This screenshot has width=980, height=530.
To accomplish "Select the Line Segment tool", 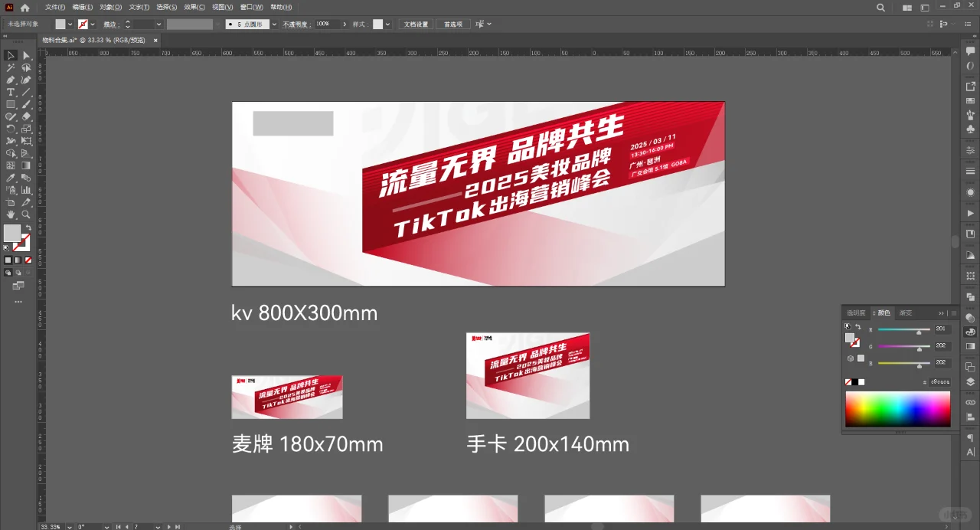I will 26,92.
